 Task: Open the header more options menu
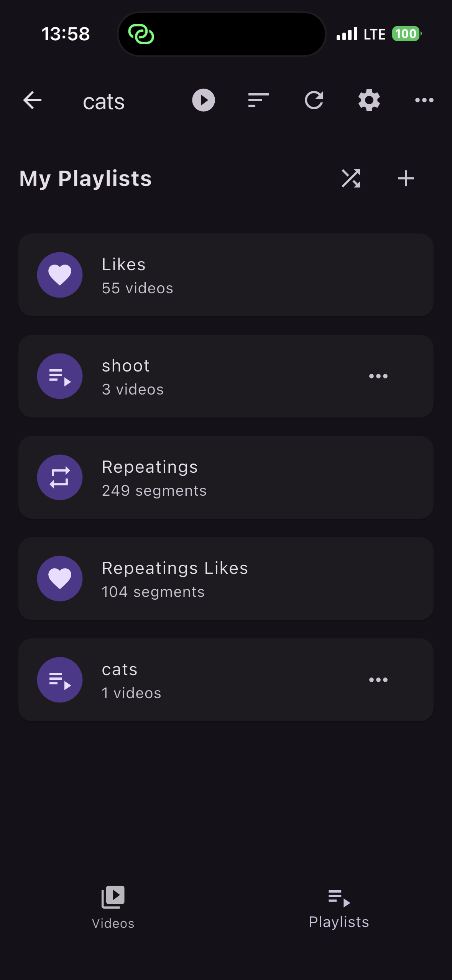click(x=424, y=100)
